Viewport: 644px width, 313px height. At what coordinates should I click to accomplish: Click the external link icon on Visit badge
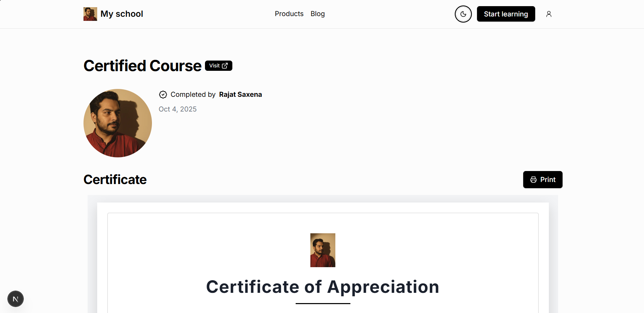[x=225, y=65]
